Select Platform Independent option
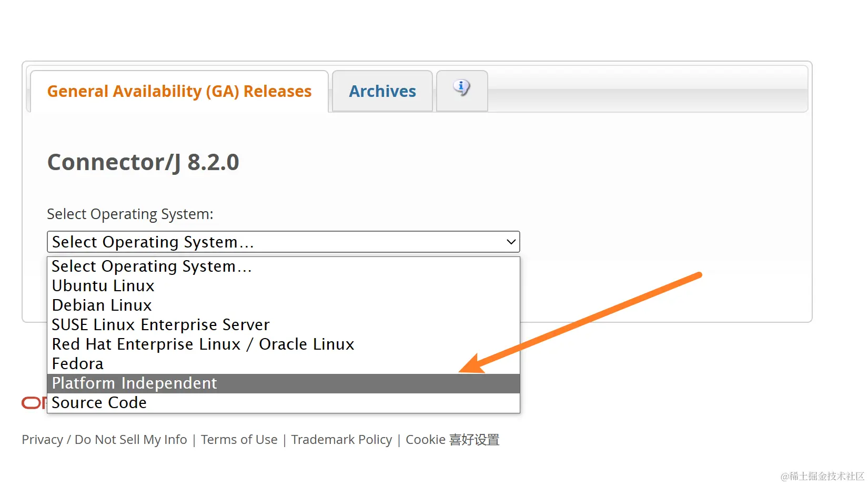 pyautogui.click(x=284, y=383)
